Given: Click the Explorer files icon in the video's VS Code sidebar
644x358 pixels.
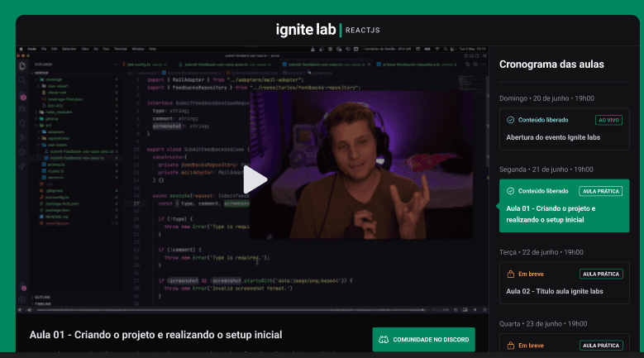Looking at the screenshot, I should (22, 65).
